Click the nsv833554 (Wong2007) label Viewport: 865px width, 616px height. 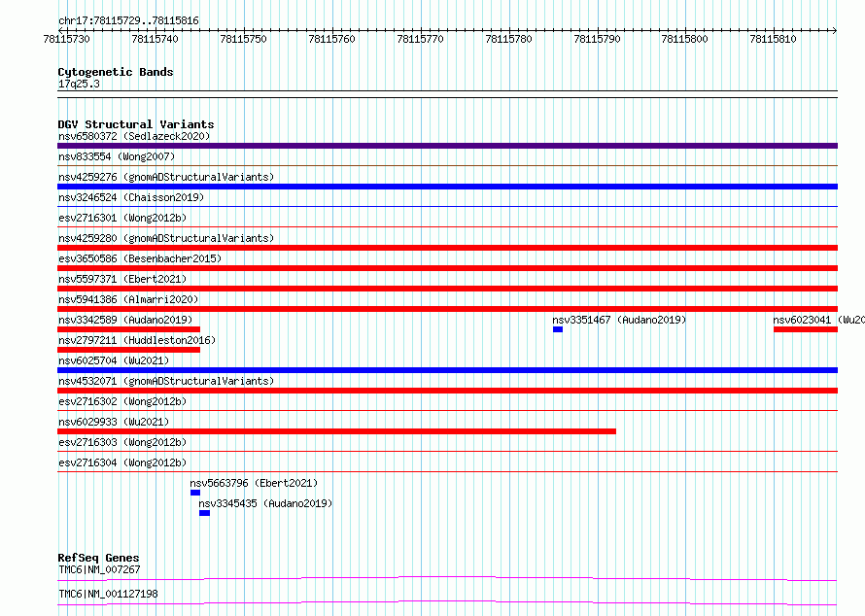coord(117,156)
